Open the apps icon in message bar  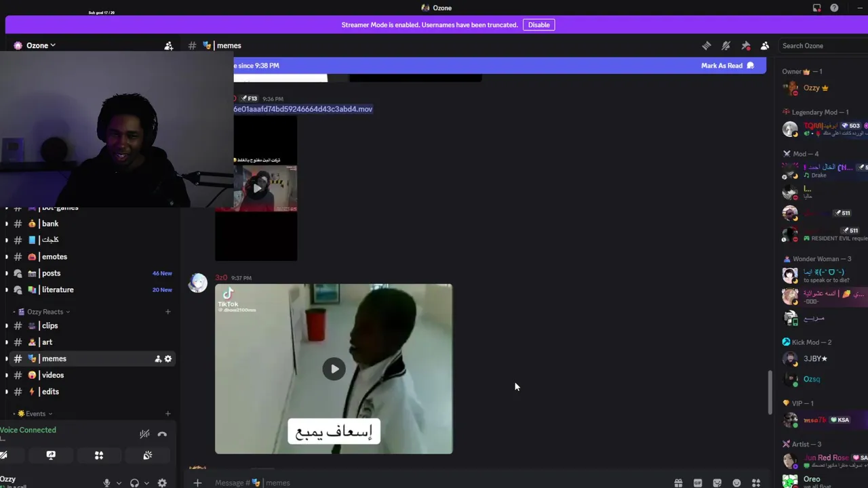coord(756,483)
